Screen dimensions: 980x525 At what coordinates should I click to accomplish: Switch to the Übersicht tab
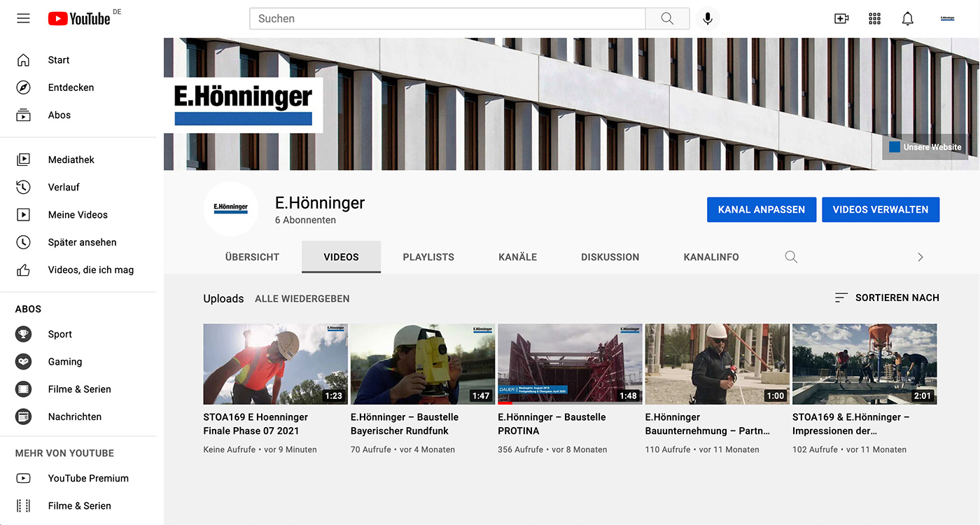click(252, 257)
